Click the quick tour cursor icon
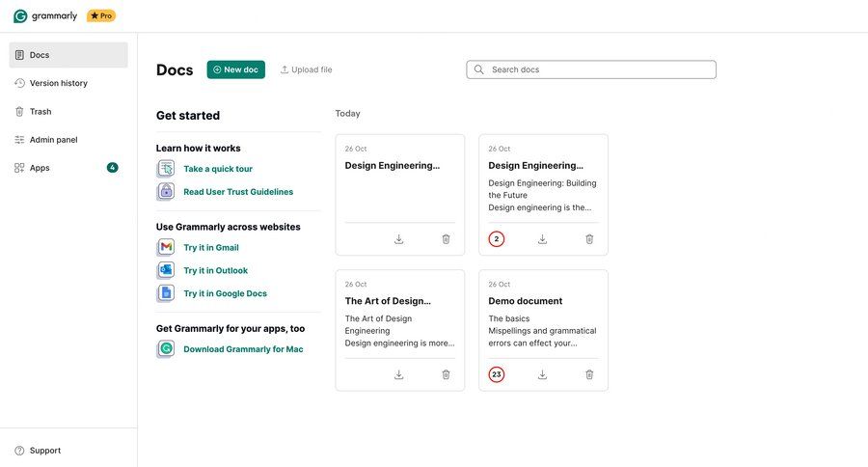The height and width of the screenshot is (467, 868). click(166, 169)
